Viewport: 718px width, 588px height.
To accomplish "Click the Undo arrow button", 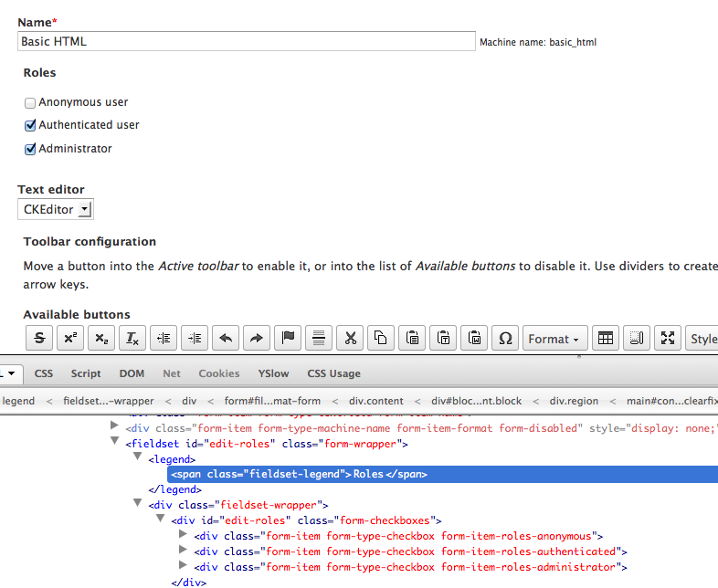I will (226, 338).
